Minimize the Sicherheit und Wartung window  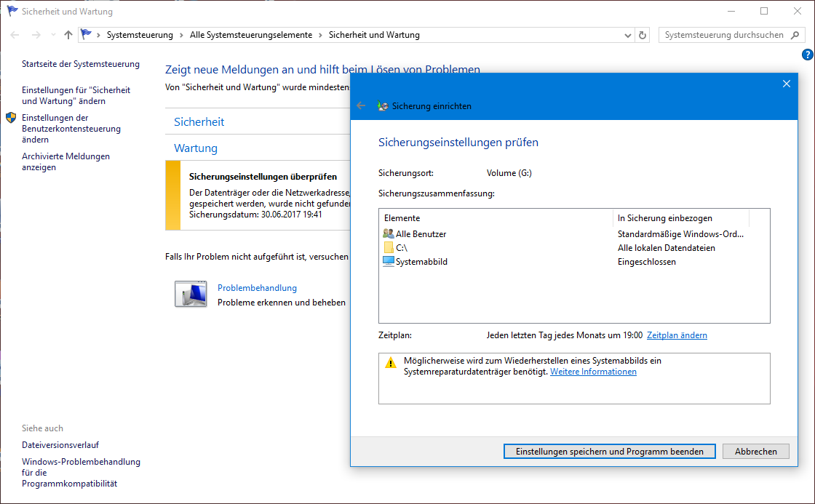731,11
